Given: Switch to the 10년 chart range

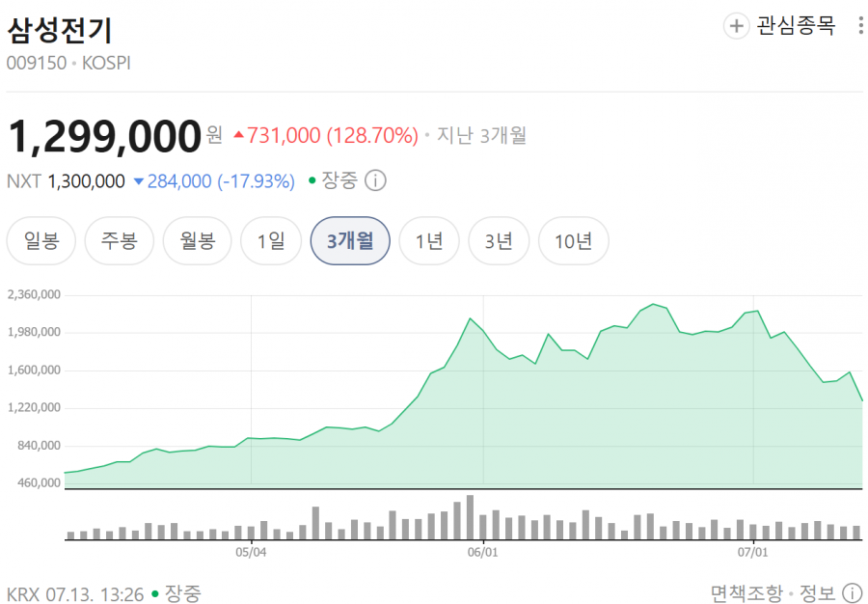Looking at the screenshot, I should (574, 241).
